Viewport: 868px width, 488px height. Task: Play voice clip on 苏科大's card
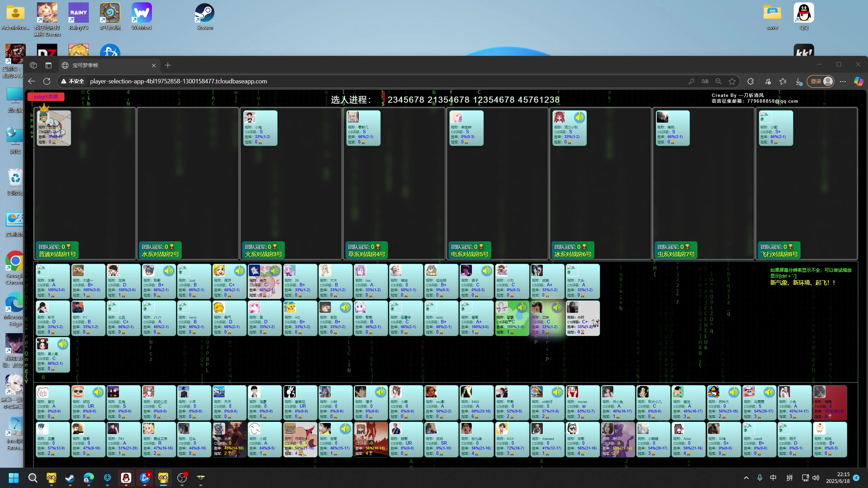point(734,392)
